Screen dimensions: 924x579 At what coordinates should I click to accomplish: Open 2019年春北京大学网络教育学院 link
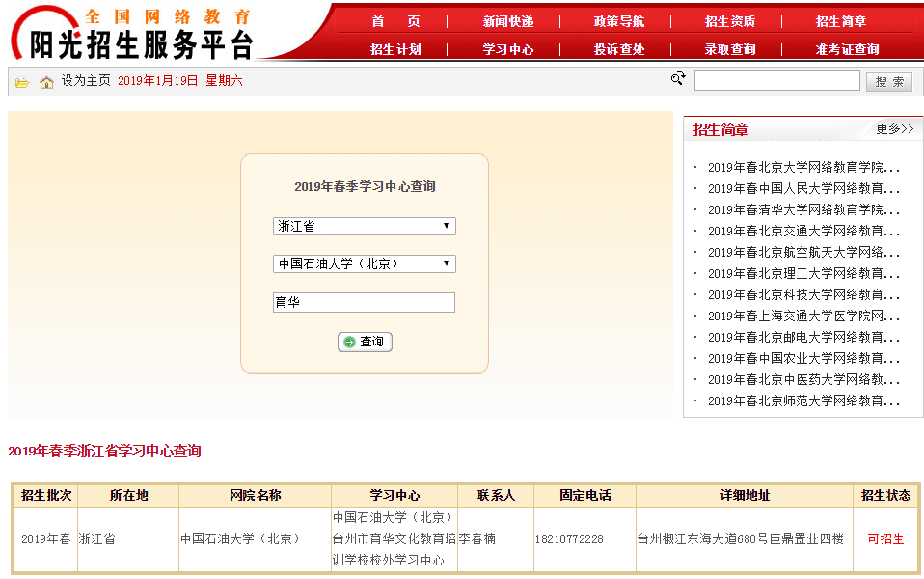click(803, 168)
